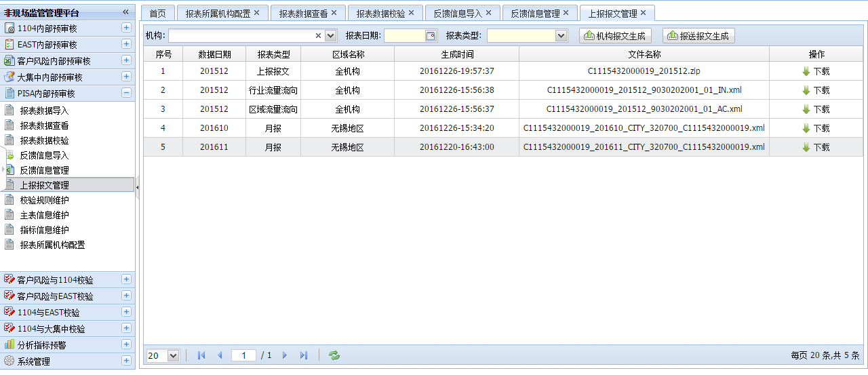868x375 pixels.
Task: Click the refresh icon in pagination bar
Action: [334, 355]
